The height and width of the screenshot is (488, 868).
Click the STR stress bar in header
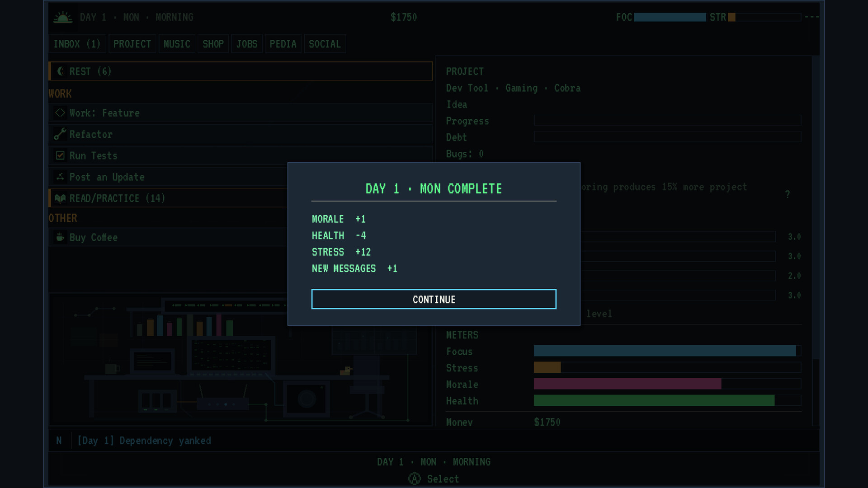pos(764,17)
